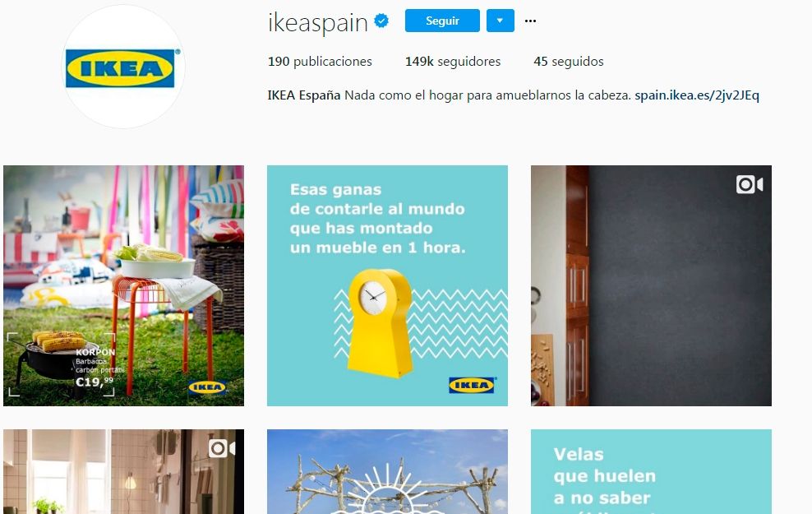Open the spain.ikea.es/2jv2JEq link
The image size is (812, 514).
coord(697,95)
